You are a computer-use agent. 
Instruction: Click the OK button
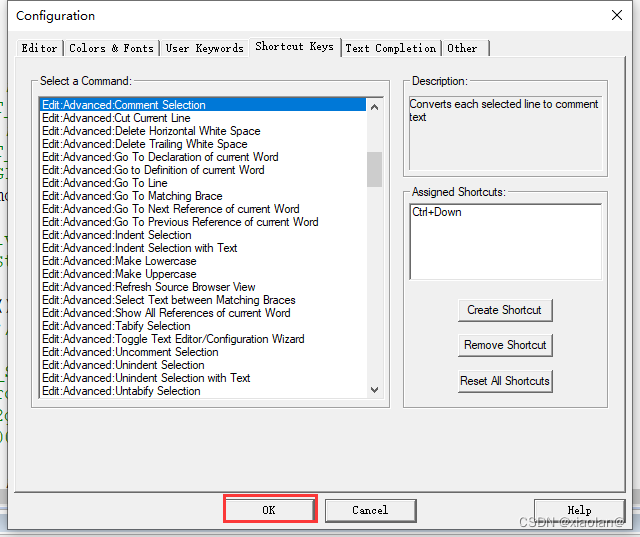click(269, 510)
